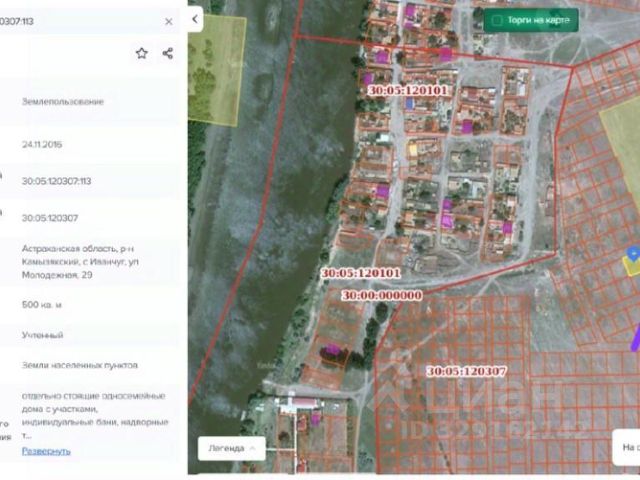Click the permitted use description text

(x=95, y=415)
